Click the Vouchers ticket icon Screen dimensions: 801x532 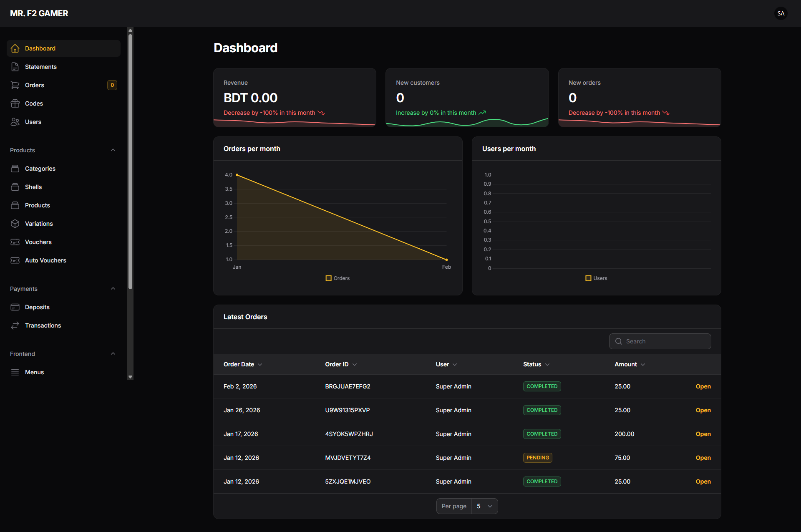coord(15,242)
